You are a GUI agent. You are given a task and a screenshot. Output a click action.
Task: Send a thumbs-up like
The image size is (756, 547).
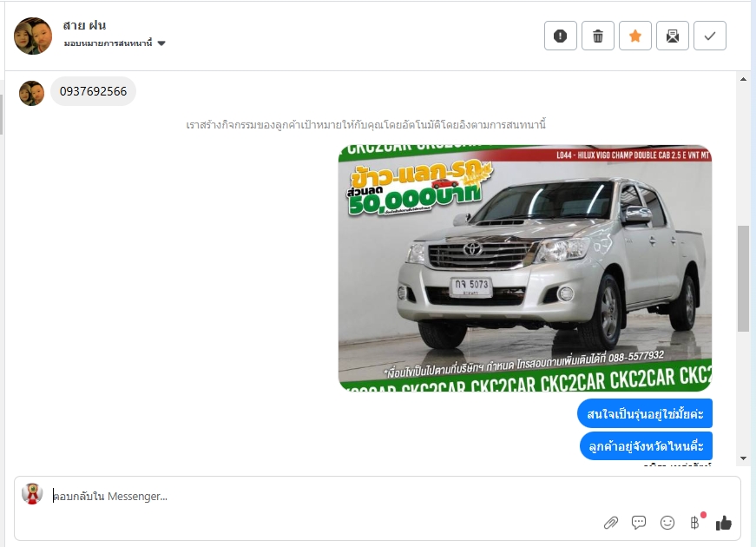pyautogui.click(x=723, y=523)
